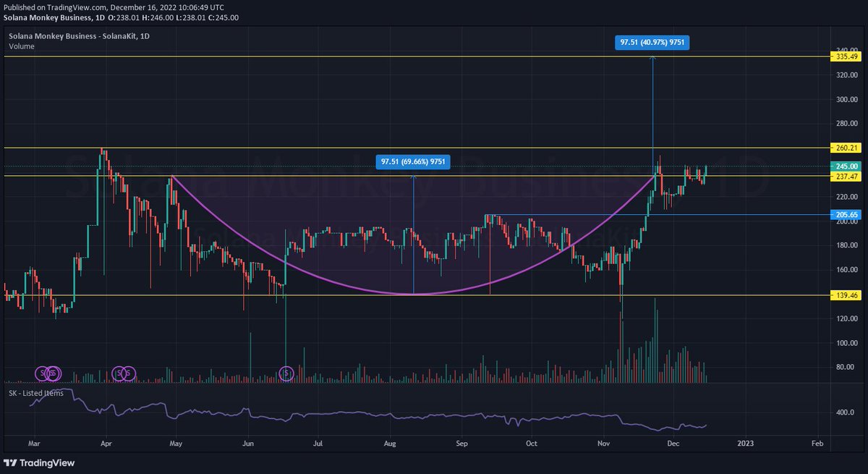Toggle visibility of the Volume indicator

click(22, 46)
